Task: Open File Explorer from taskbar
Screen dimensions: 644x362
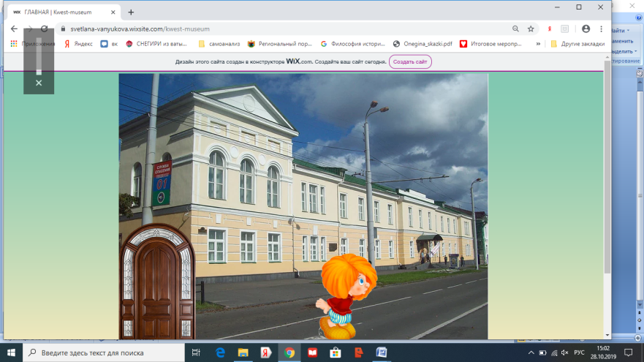Action: [243, 352]
